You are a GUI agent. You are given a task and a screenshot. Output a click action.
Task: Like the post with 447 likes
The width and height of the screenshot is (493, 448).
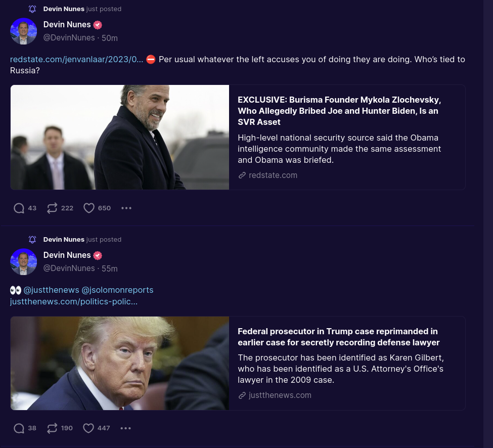pyautogui.click(x=88, y=428)
